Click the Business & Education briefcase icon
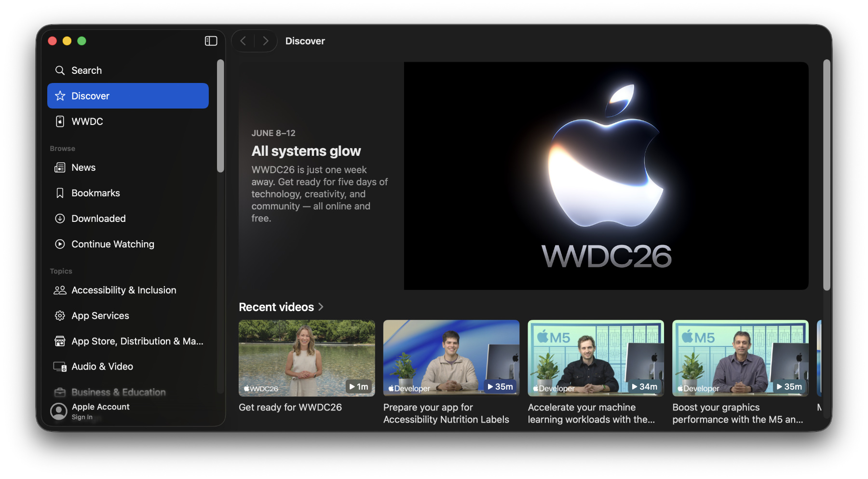Viewport: 868px width, 479px height. (60, 392)
